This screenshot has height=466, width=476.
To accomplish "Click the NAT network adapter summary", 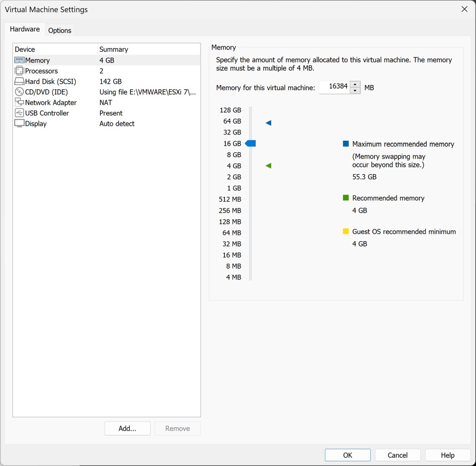I will [x=106, y=103].
